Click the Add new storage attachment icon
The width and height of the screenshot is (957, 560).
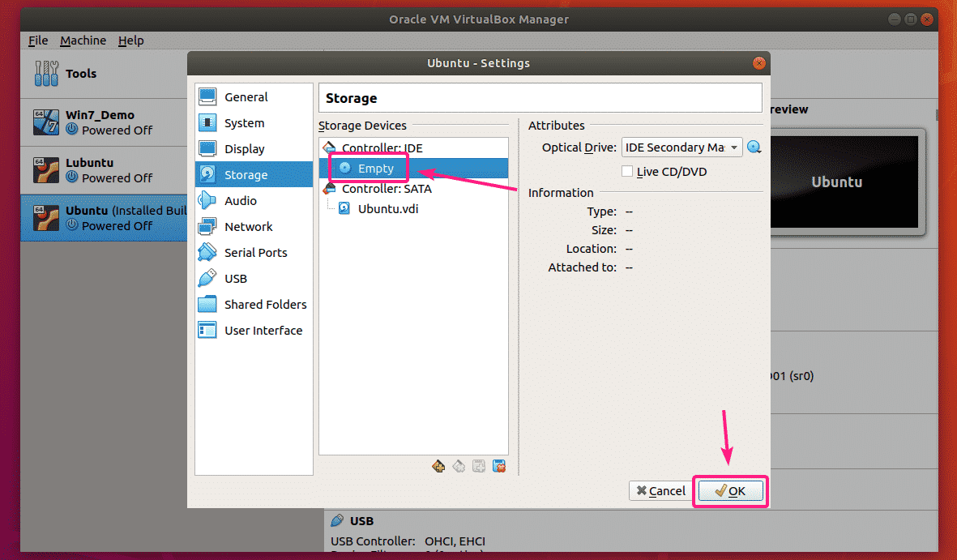[x=479, y=467]
